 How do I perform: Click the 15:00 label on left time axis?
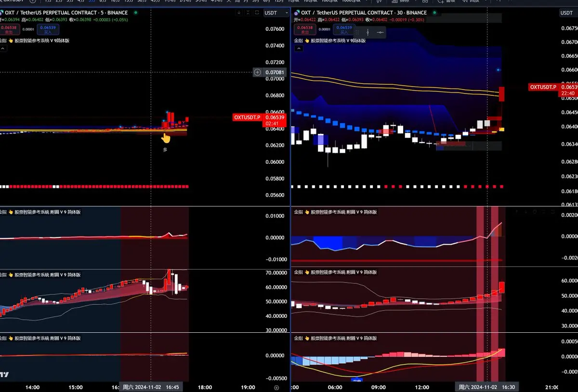coord(76,387)
